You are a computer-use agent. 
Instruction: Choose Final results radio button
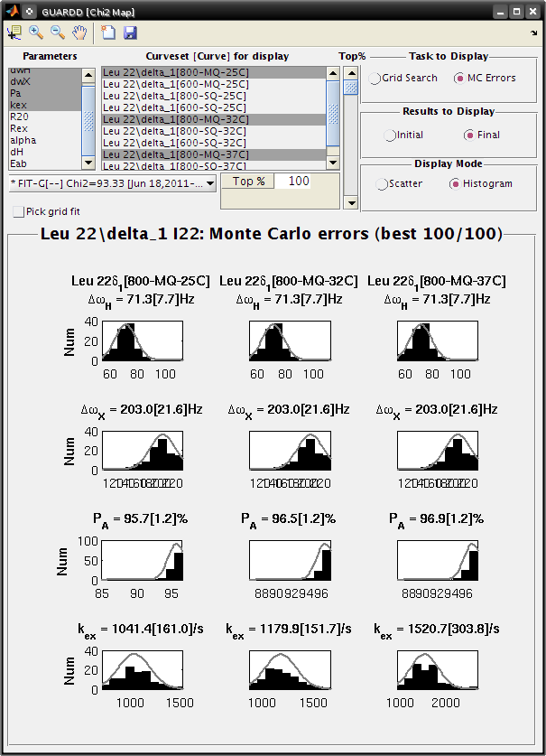pos(469,135)
